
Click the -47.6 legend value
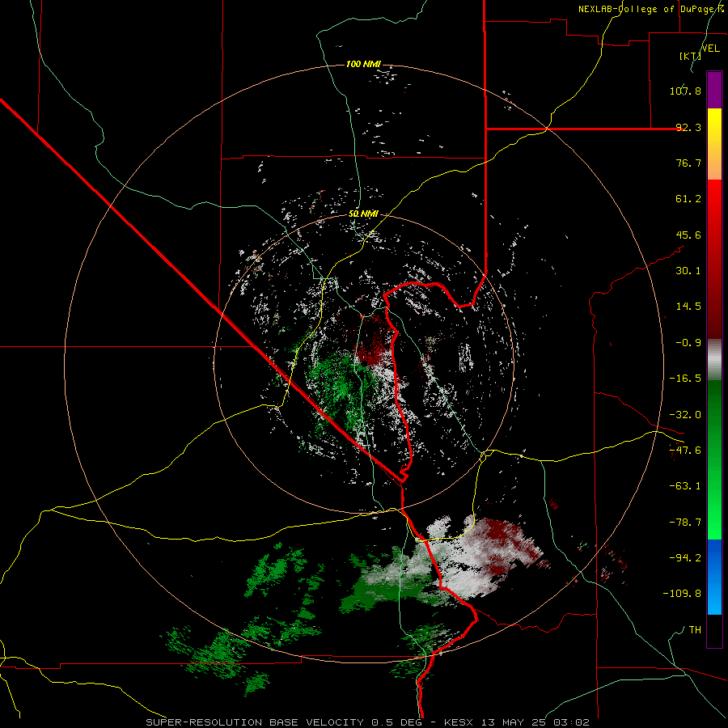tap(685, 451)
